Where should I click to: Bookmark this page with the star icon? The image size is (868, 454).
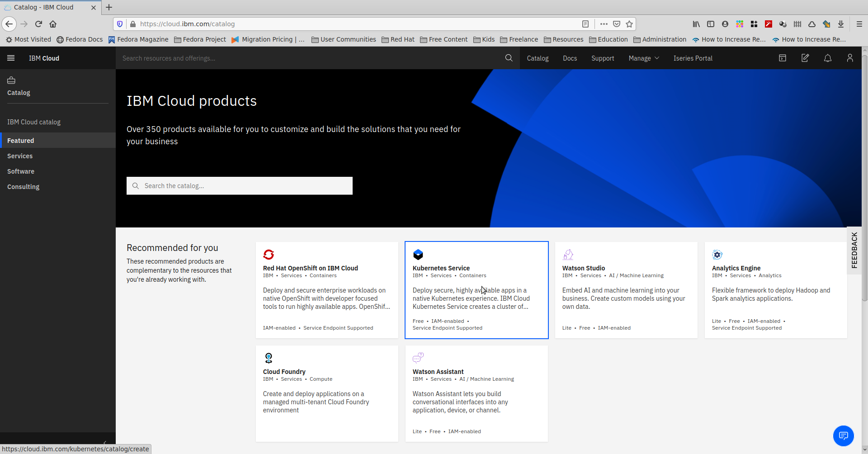point(629,24)
